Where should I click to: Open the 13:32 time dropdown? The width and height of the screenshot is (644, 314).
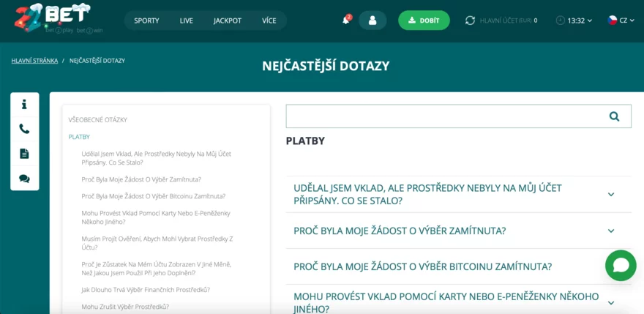tap(574, 20)
